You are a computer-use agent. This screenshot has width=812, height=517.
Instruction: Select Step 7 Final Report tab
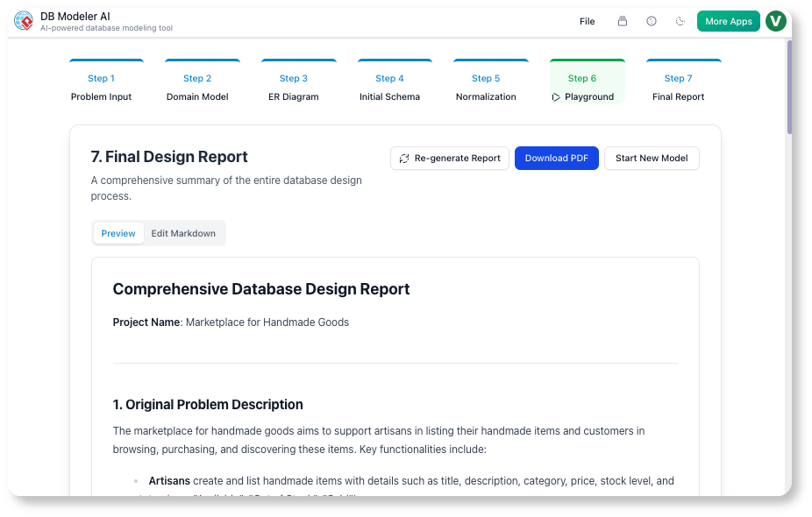678,87
